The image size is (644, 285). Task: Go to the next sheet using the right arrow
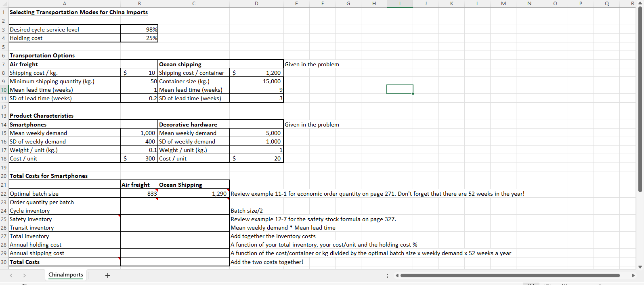coord(24,275)
